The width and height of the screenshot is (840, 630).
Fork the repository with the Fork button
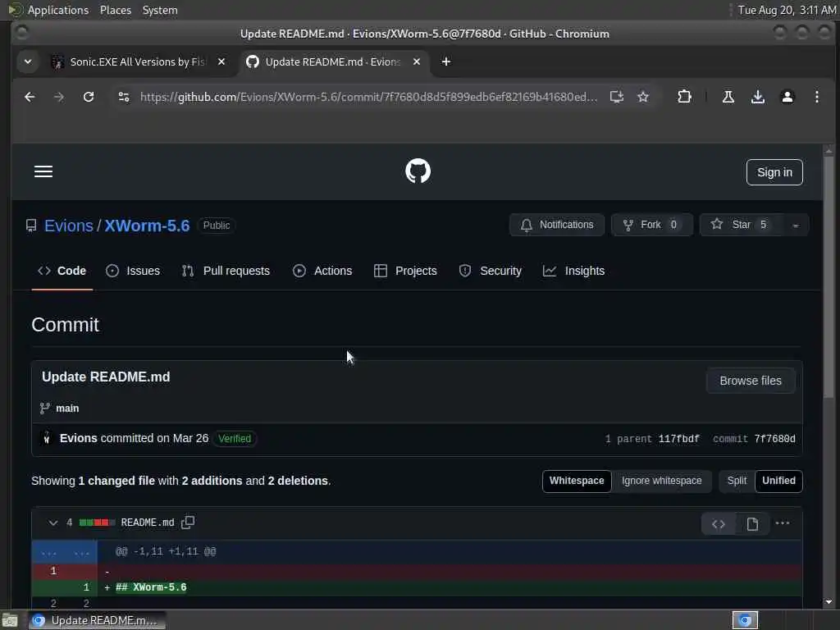tap(651, 225)
